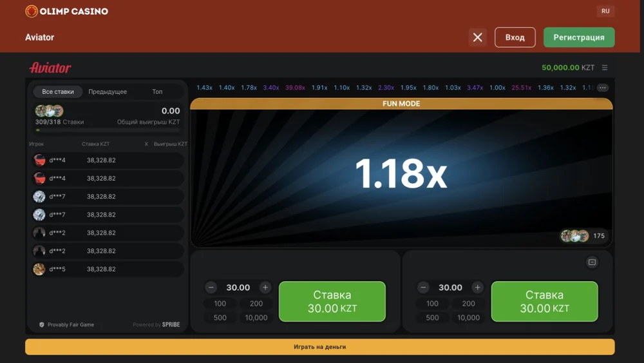Expand the round history with the ellipsis button

coord(603,88)
